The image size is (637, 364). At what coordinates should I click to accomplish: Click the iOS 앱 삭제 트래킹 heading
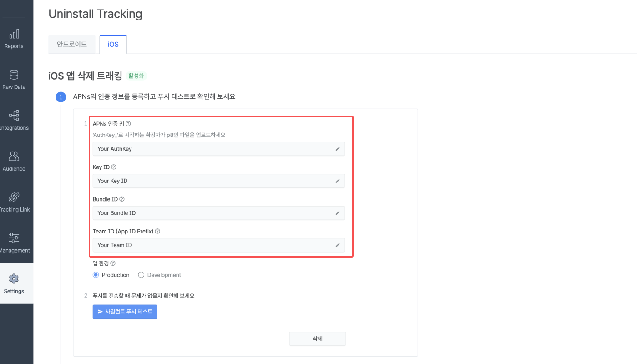pos(85,76)
